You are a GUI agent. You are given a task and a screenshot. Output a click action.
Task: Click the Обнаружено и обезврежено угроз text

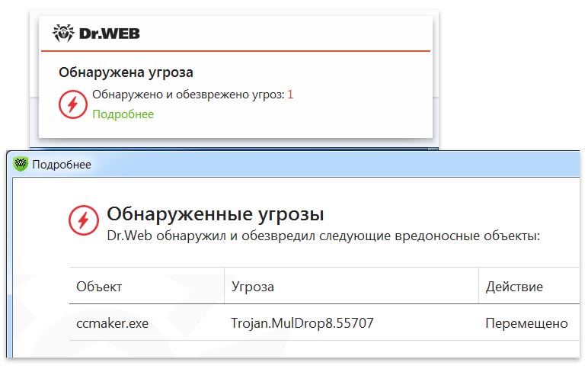point(189,95)
